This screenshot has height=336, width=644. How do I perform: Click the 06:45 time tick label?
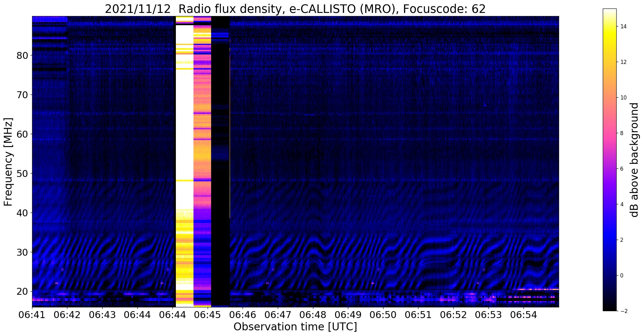click(x=208, y=315)
